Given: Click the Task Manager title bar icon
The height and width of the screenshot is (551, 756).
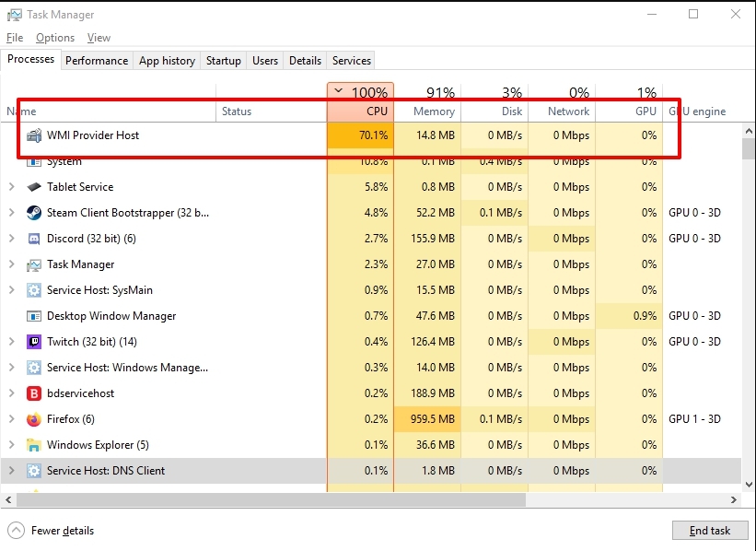Looking at the screenshot, I should coord(14,15).
